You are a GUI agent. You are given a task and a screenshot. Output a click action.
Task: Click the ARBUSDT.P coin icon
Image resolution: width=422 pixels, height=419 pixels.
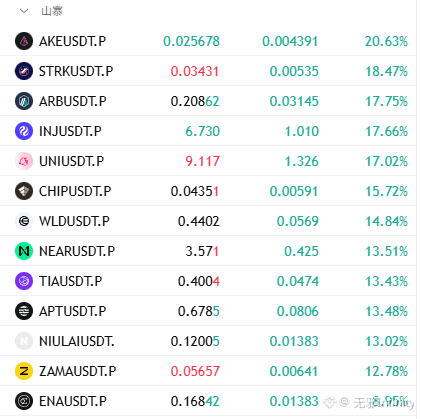click(x=24, y=101)
